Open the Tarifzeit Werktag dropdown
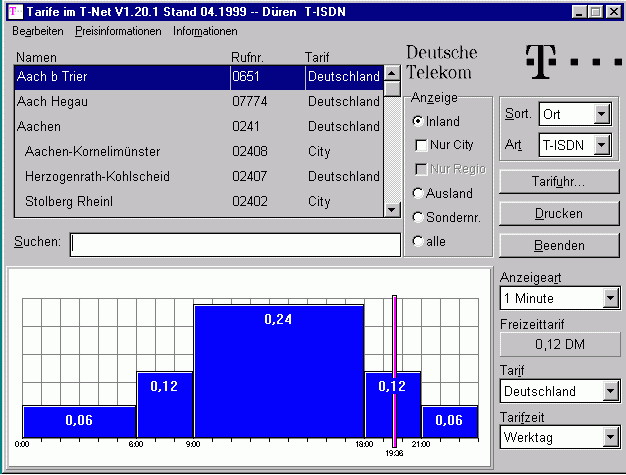 (x=610, y=437)
